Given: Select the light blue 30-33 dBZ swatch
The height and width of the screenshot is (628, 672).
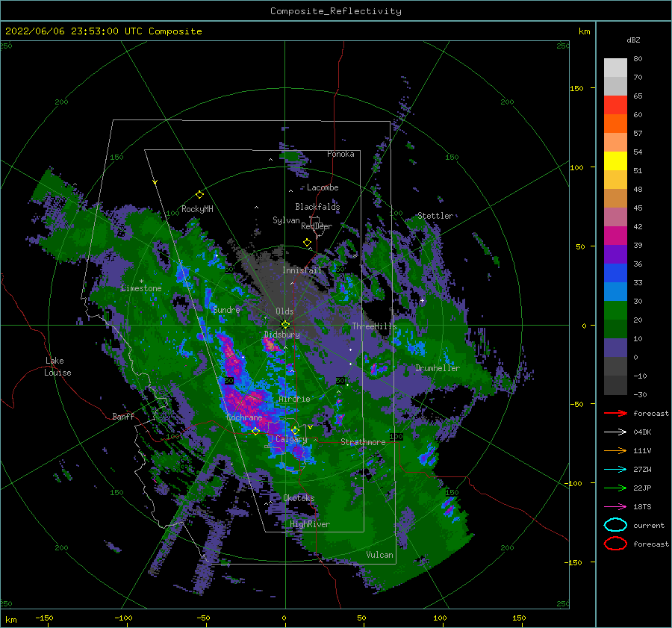Looking at the screenshot, I should 615,291.
